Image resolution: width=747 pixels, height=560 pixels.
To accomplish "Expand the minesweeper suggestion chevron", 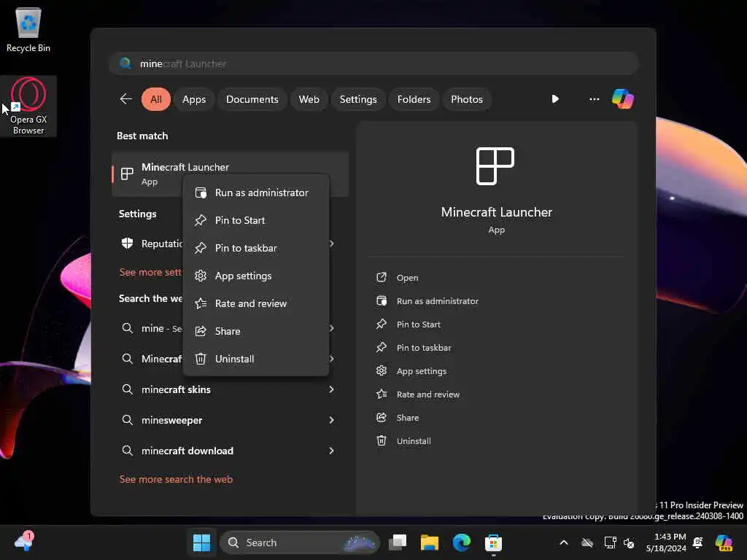I will click(x=332, y=420).
